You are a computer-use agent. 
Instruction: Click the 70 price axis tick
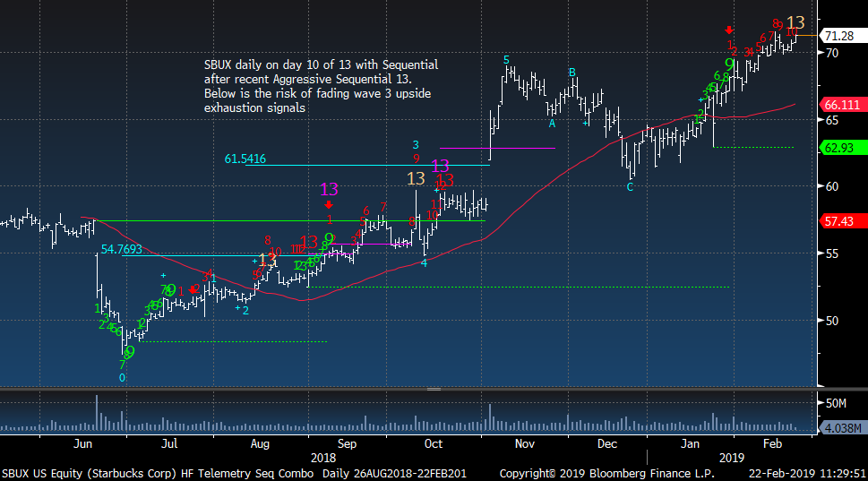[831, 53]
